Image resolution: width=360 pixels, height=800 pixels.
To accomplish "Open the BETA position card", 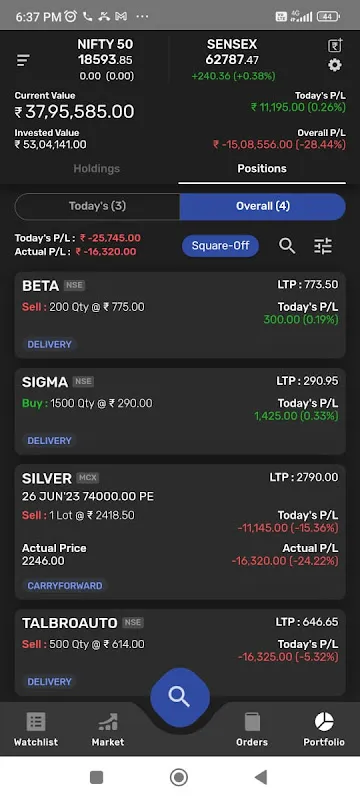I will (x=180, y=315).
